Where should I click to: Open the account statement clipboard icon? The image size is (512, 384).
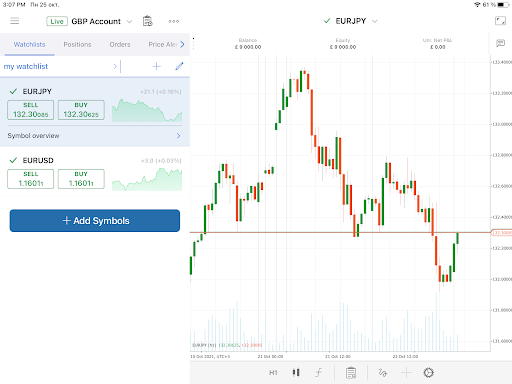pos(148,21)
